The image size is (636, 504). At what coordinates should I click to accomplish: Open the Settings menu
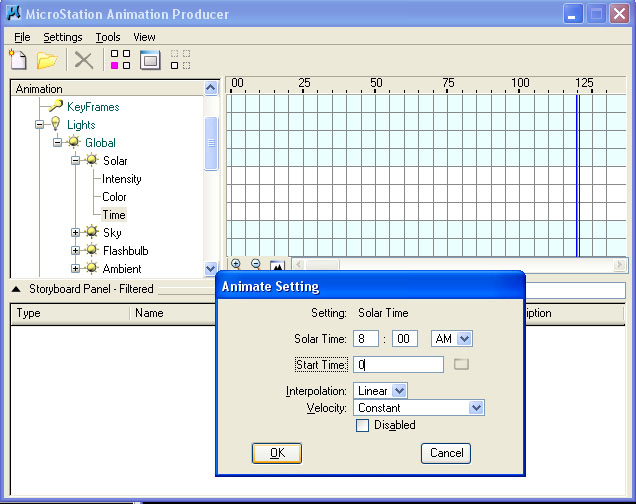[x=63, y=37]
